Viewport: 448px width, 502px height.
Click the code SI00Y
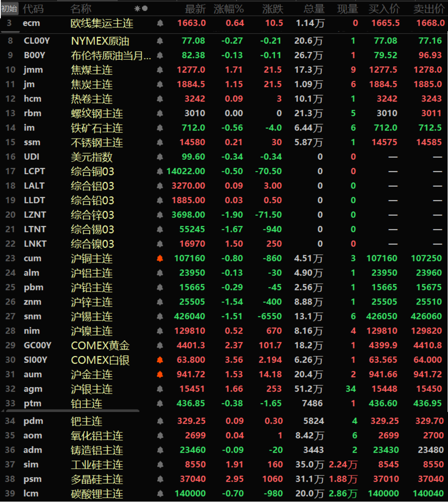point(36,360)
